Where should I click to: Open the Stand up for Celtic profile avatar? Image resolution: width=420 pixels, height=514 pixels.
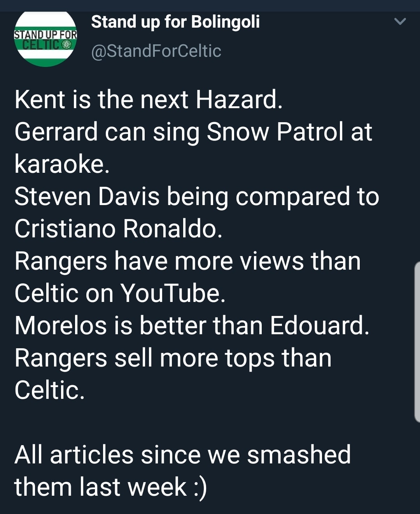pos(45,40)
